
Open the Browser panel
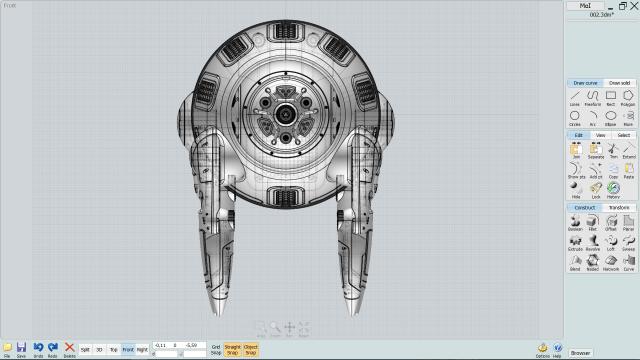pos(580,353)
